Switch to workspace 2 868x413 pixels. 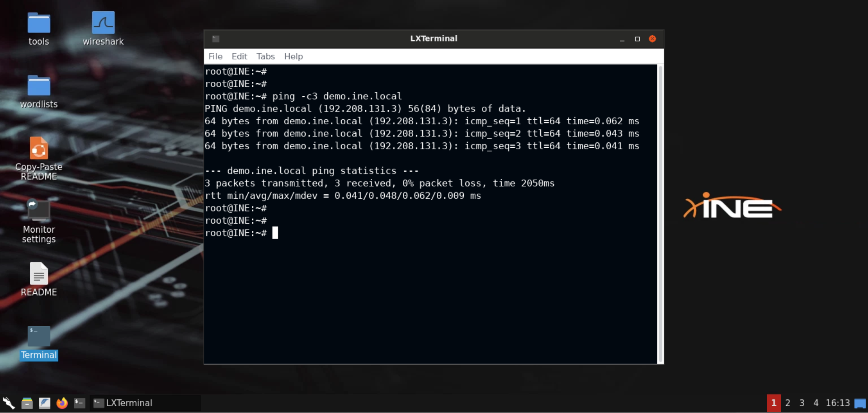tap(788, 403)
